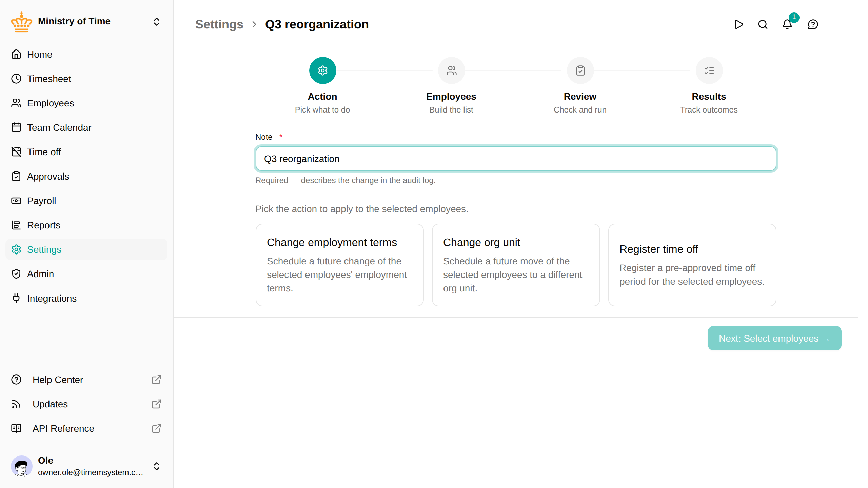868x488 pixels.
Task: Open Employees in sidebar
Action: tap(86, 103)
